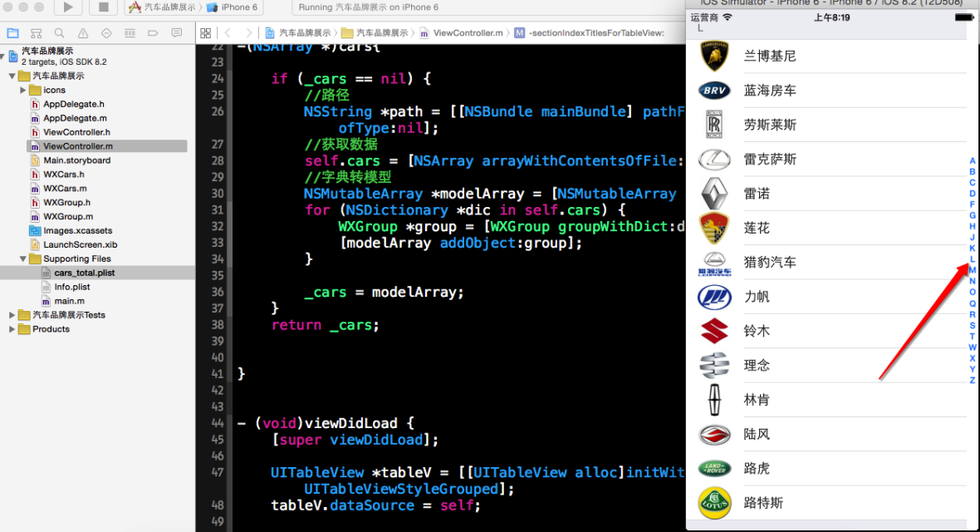Show the Project navigator folder icon
This screenshot has height=532, width=980.
pyautogui.click(x=12, y=33)
